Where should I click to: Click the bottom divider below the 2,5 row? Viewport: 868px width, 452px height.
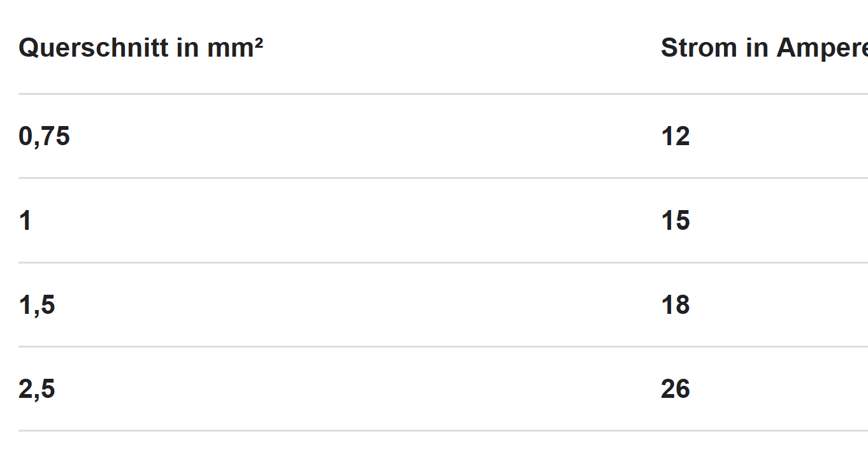pyautogui.click(x=443, y=430)
